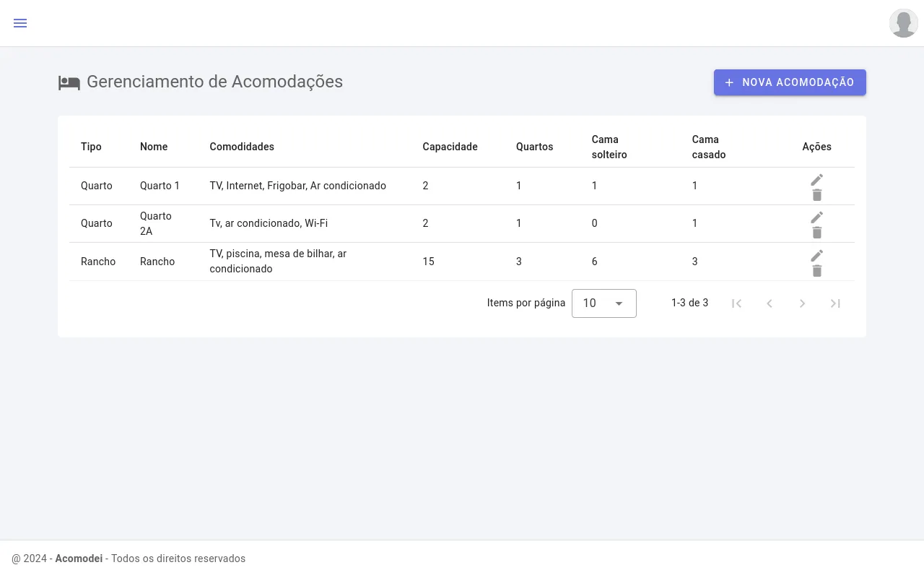Viewport: 924px width, 578px height.
Task: Edit the Quarto 1 accommodation
Action: tap(816, 179)
